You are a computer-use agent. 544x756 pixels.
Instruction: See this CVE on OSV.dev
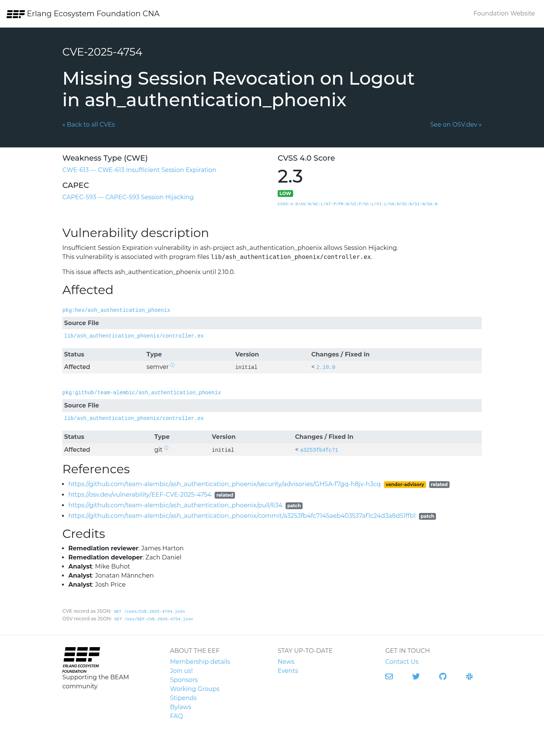[x=456, y=124]
